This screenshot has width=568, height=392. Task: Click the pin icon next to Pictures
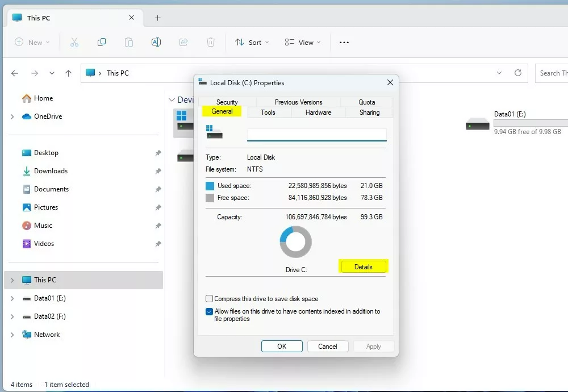[158, 207]
